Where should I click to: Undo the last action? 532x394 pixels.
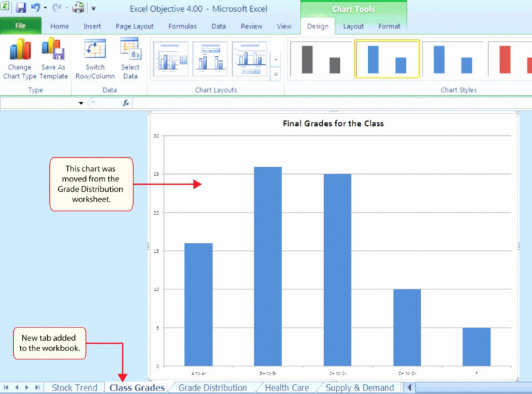coord(35,8)
